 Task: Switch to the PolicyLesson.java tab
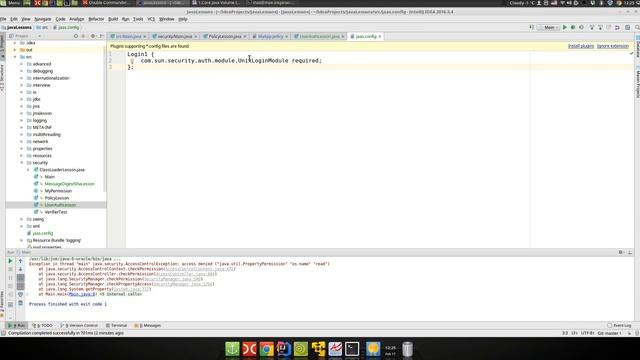(225, 36)
